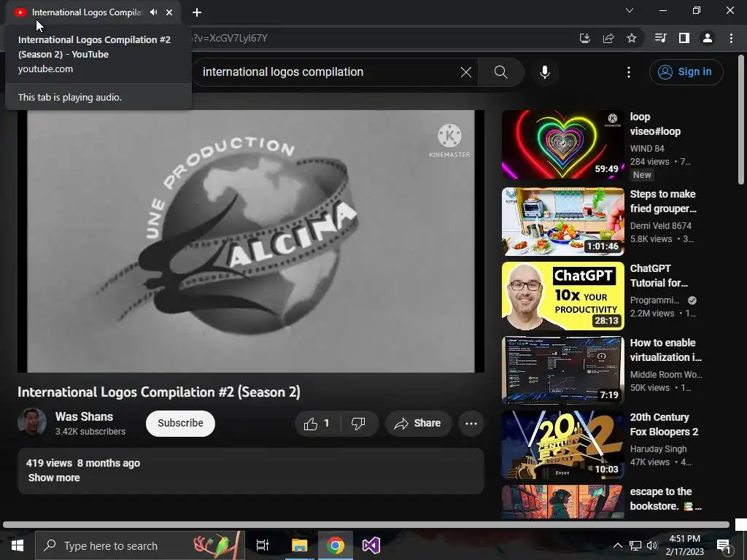The width and height of the screenshot is (747, 560).
Task: Click the video player showing the Alcina logo
Action: [x=251, y=241]
